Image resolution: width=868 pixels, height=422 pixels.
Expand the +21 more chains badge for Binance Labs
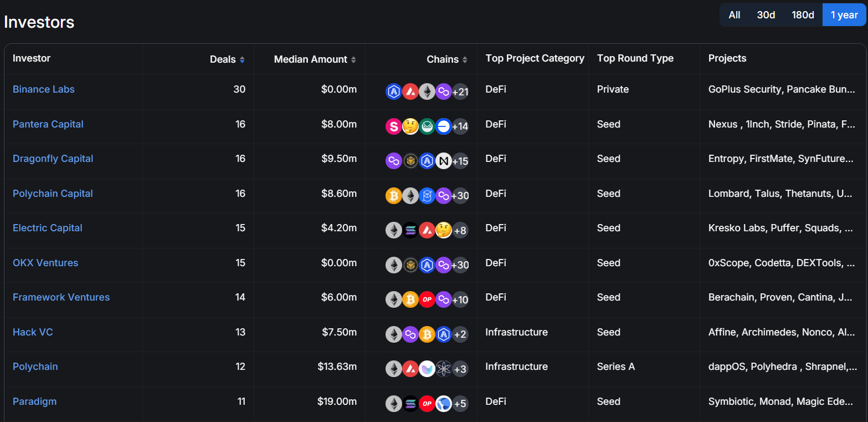[x=460, y=92]
